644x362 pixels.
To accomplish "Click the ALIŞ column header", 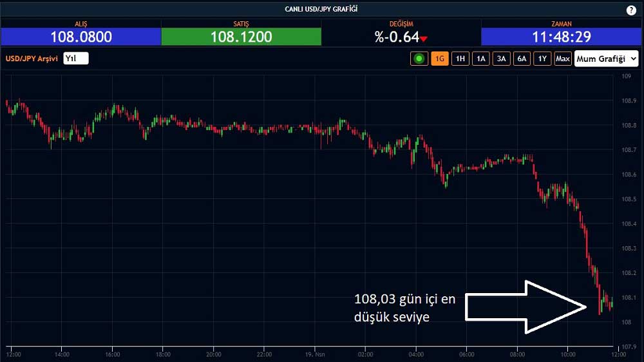I will (81, 24).
